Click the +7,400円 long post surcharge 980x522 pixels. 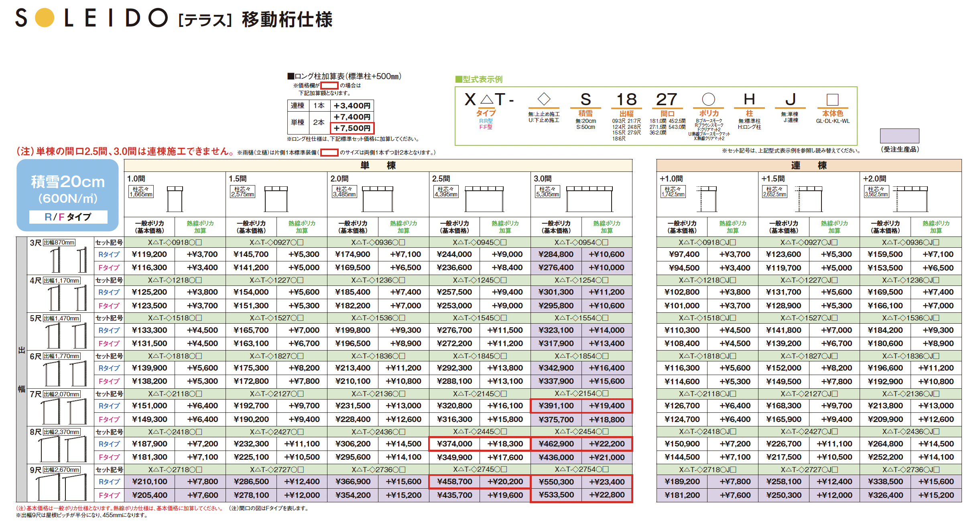352,117
